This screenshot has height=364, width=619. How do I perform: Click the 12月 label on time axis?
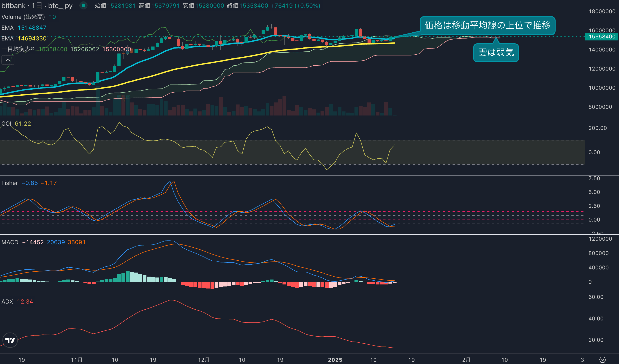(204, 360)
